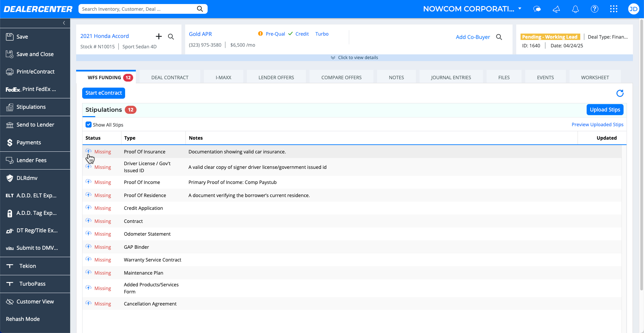Open Payments dollar icon

[10, 143]
